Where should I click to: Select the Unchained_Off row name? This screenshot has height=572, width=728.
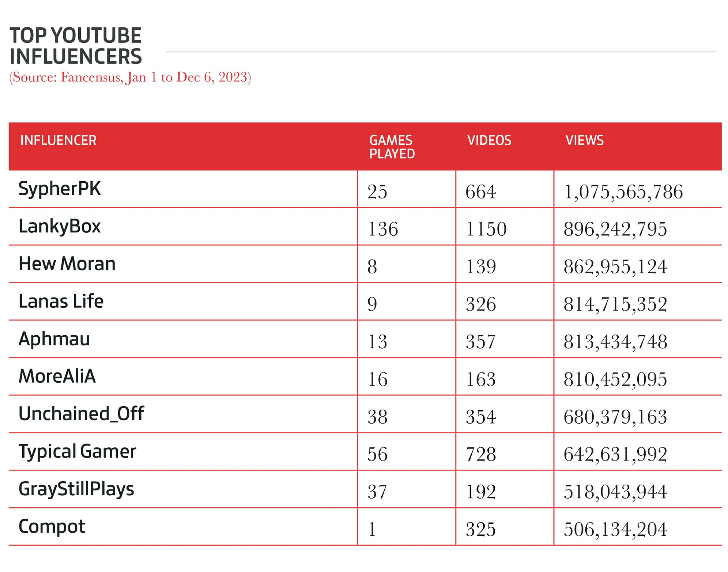coord(81,414)
